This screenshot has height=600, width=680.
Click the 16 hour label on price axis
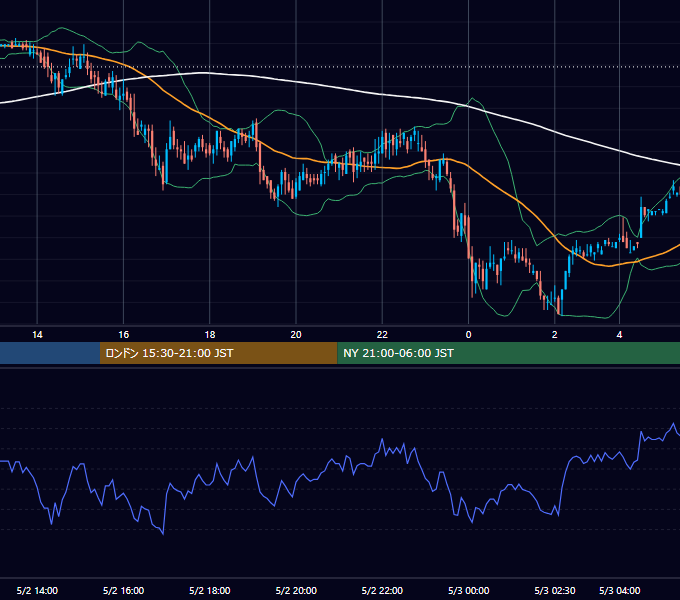click(124, 335)
